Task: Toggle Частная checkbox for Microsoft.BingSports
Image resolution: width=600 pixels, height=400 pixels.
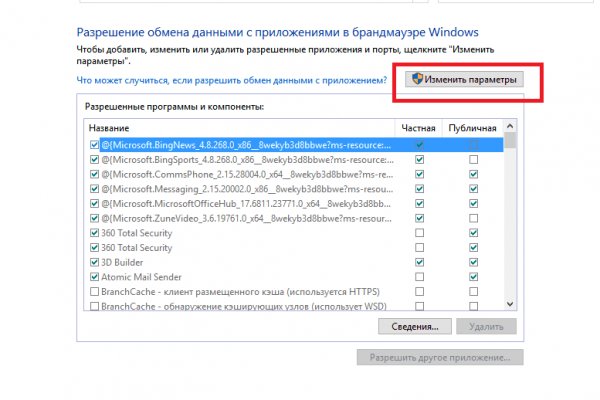Action: (419, 160)
